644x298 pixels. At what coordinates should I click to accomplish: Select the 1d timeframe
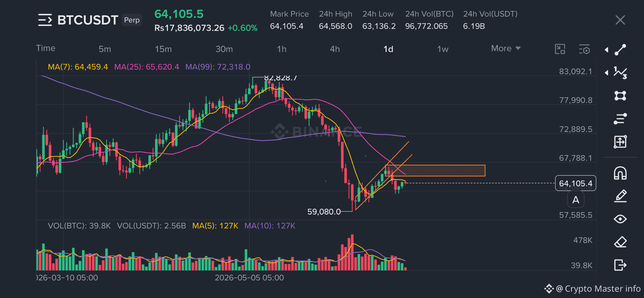click(388, 49)
